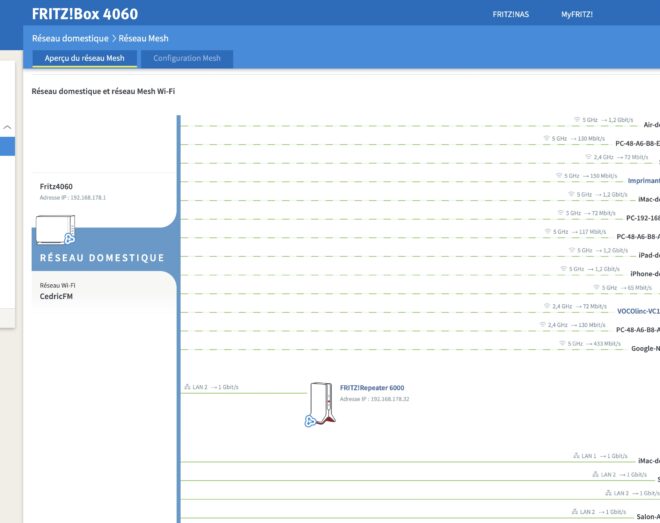Select the PC-192-168 device name
Screen dimensions: 660x523
tap(643, 218)
